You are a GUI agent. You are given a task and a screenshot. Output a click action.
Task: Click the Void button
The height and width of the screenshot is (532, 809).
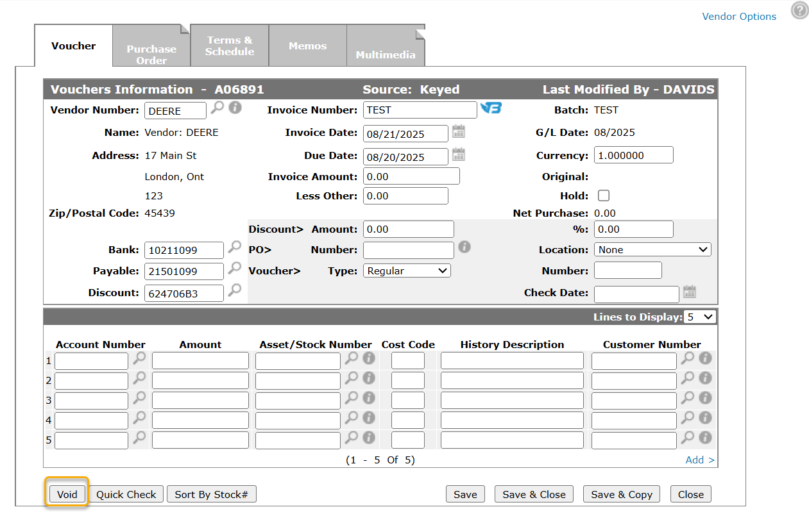67,494
